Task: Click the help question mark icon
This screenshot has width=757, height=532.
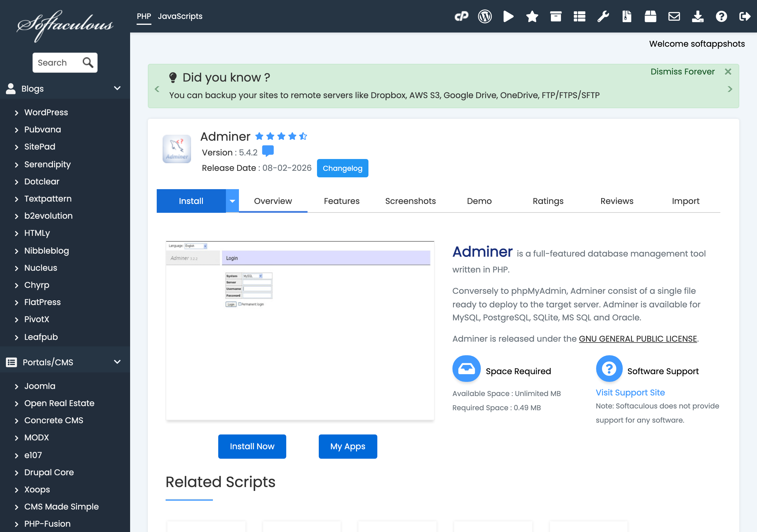Action: coord(721,16)
